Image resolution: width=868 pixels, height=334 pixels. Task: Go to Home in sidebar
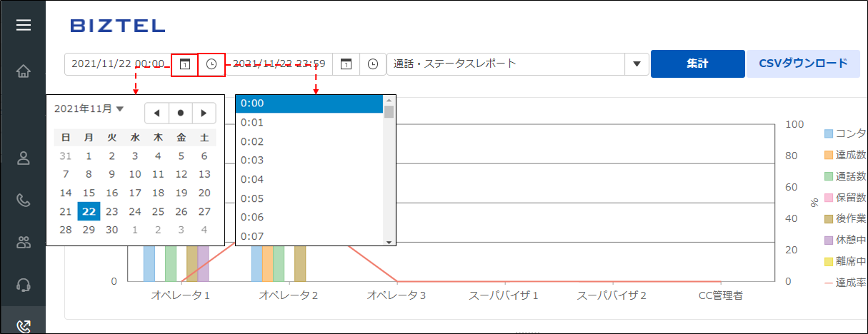(x=24, y=71)
